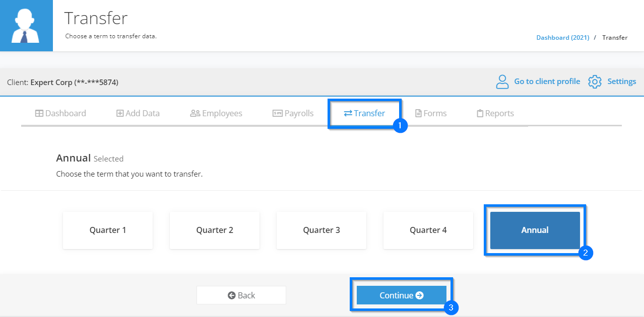Viewport: 644px width, 317px height.
Task: Select the Quarter 1 term
Action: pos(108,230)
